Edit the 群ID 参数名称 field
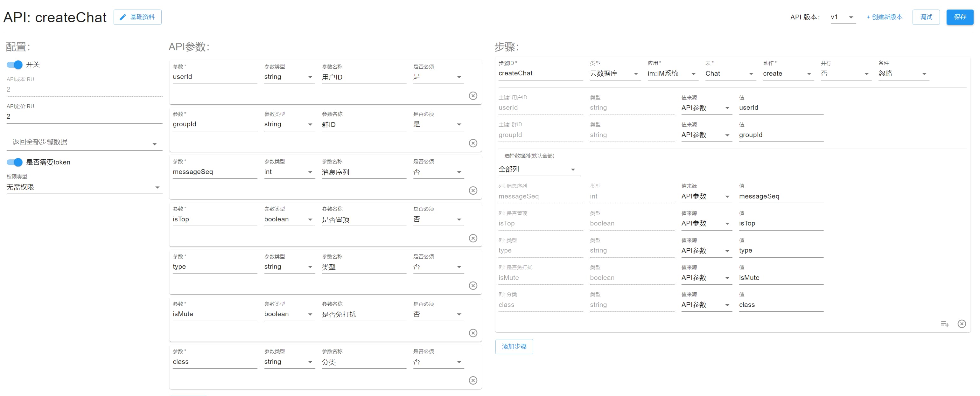 (364, 124)
